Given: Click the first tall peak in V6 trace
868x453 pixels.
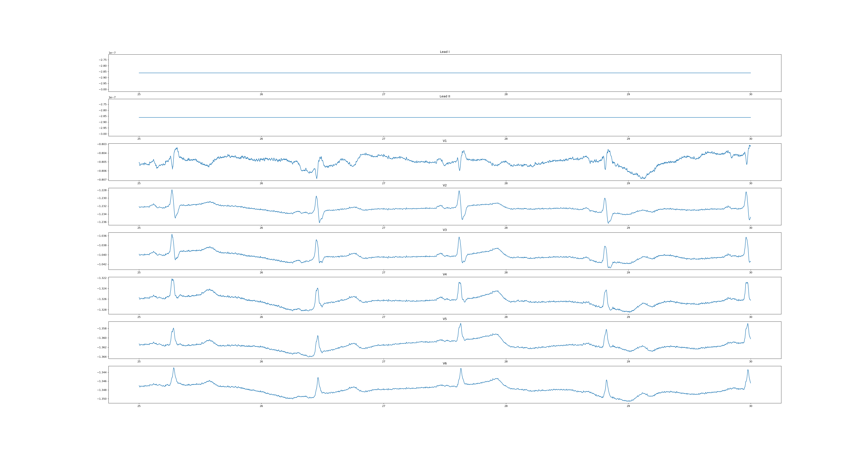Looking at the screenshot, I should click(174, 368).
